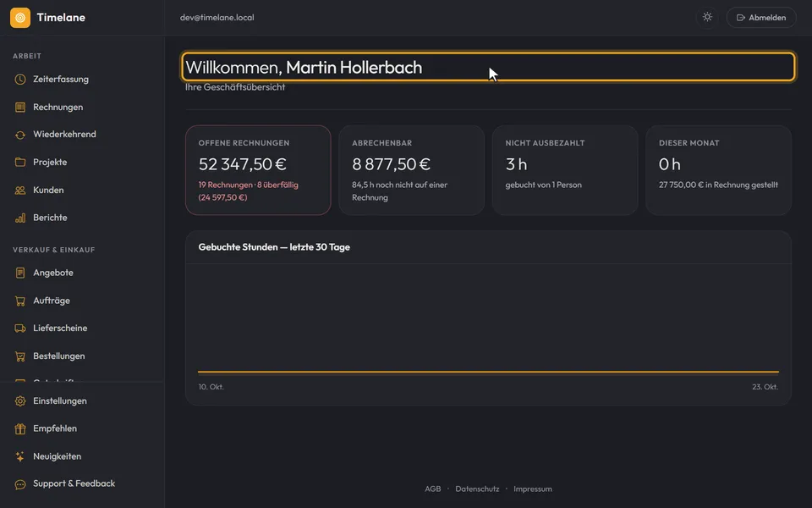Open the Abrechenbar summary card
This screenshot has width=812, height=508.
[412, 170]
